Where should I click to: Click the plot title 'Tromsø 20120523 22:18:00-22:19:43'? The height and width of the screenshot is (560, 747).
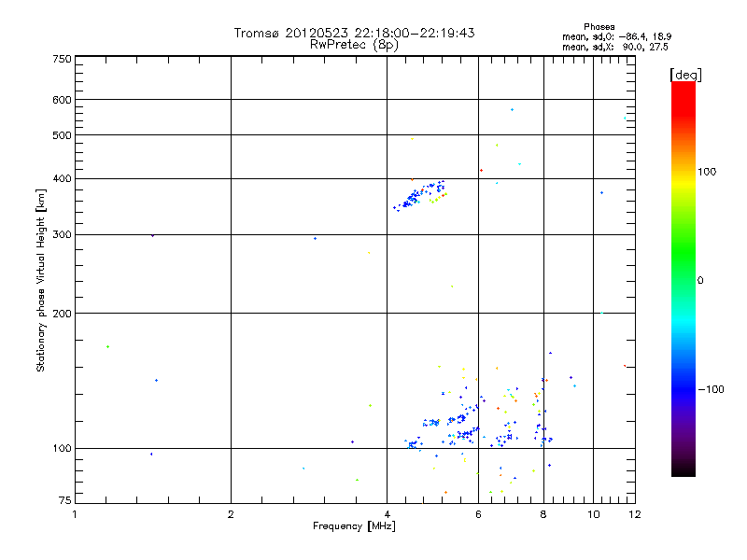pyautogui.click(x=354, y=33)
